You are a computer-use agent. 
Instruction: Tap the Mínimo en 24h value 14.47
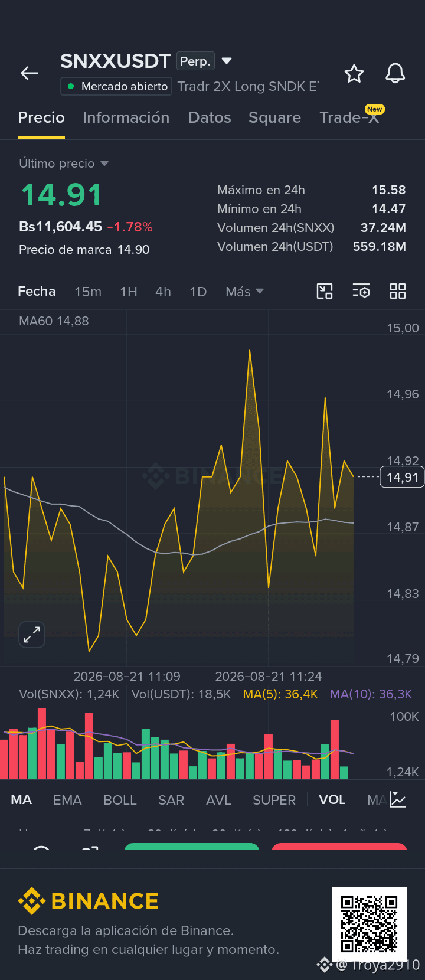click(388, 209)
